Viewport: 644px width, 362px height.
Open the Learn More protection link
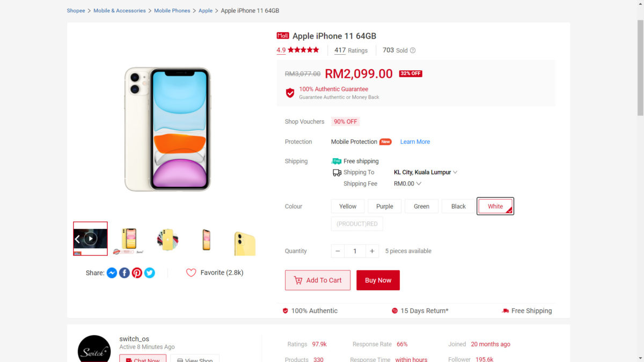tap(415, 142)
